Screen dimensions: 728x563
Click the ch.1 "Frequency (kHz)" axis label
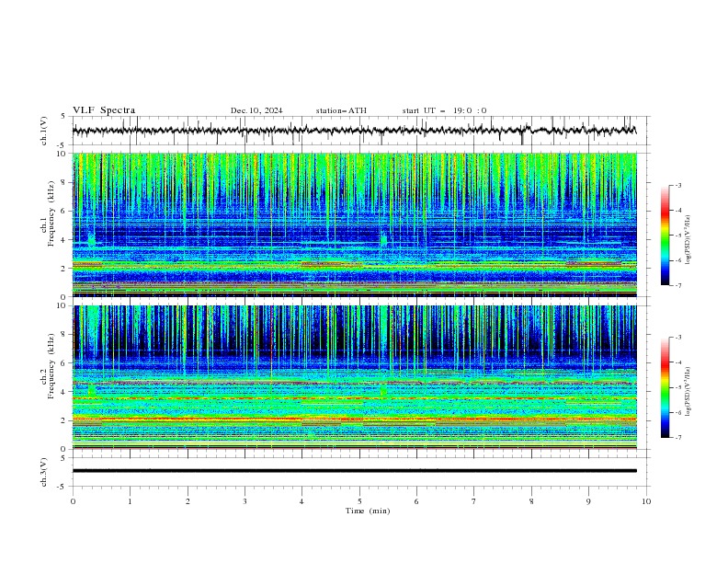pyautogui.click(x=51, y=213)
